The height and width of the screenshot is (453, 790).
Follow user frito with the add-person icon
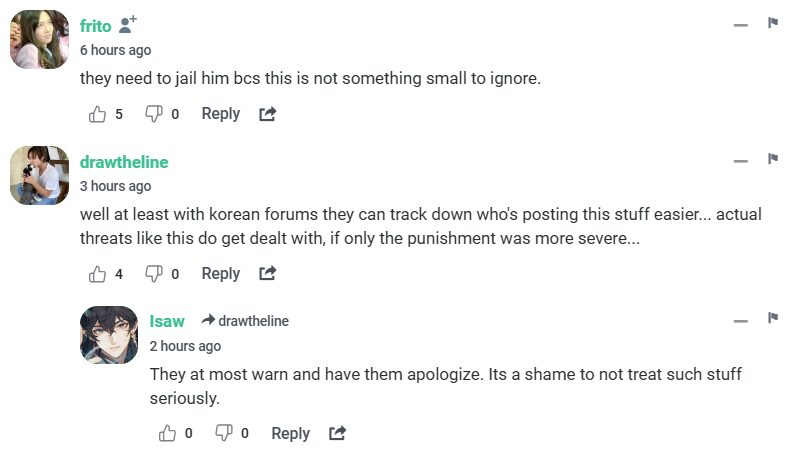128,24
